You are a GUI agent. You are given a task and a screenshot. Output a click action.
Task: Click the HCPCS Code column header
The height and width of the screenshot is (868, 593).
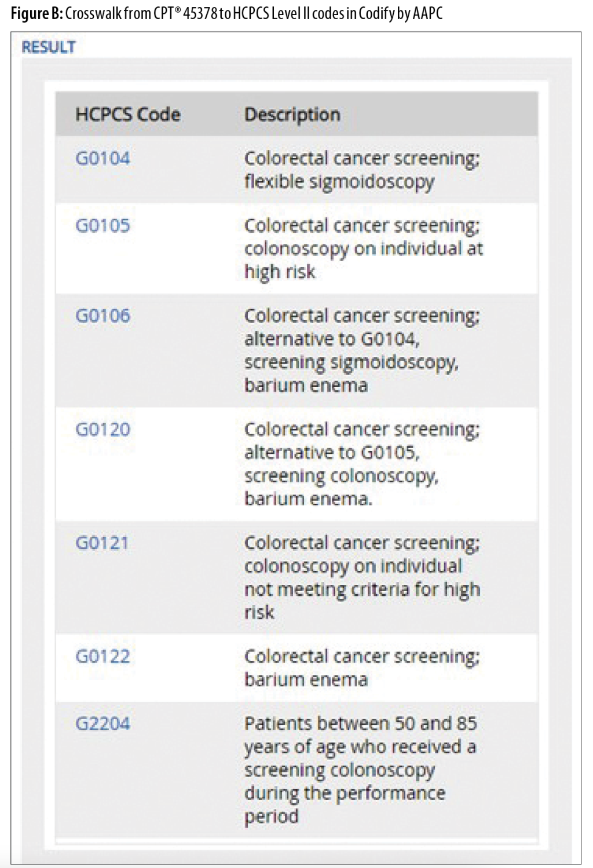tap(128, 114)
